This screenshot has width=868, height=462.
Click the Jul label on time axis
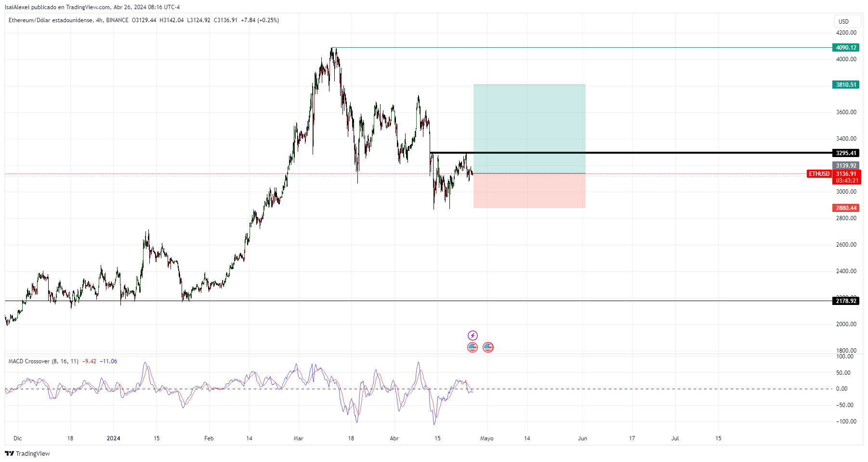coord(675,438)
